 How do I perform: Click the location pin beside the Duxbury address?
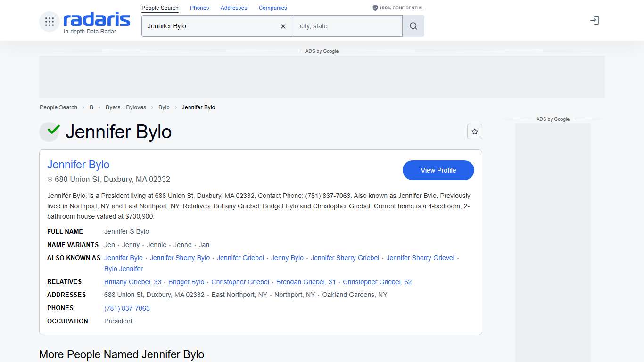tap(50, 179)
